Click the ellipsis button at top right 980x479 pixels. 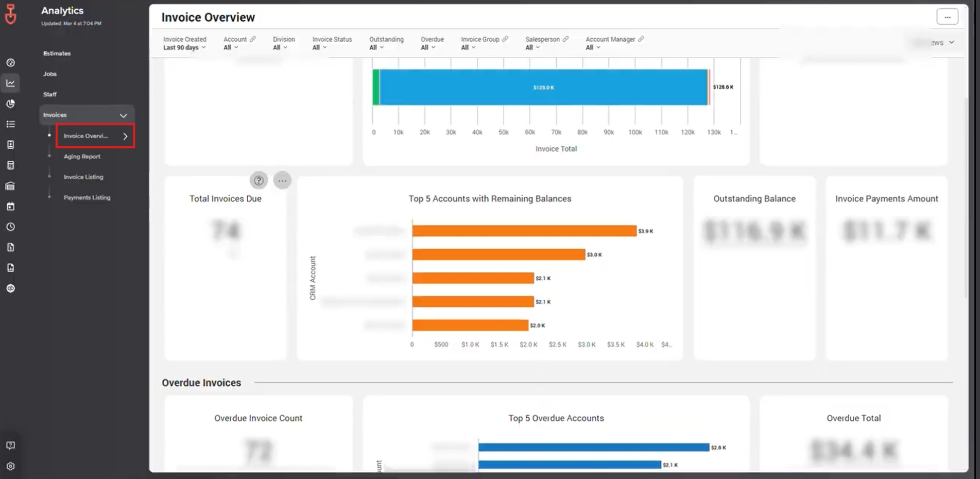coord(947,16)
